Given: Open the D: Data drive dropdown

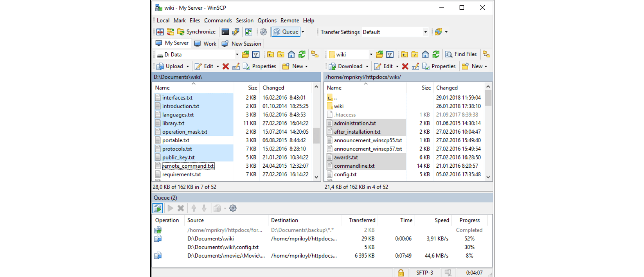Looking at the screenshot, I should coord(237,55).
